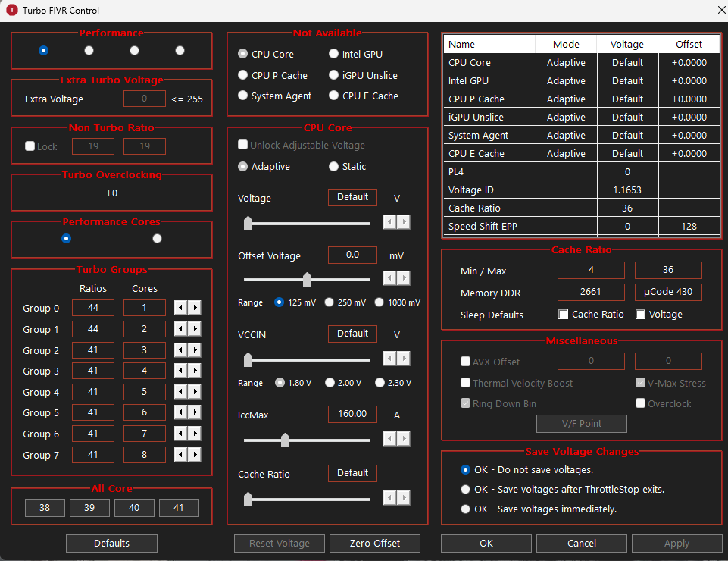Click the All Core 41 value box
The image size is (728, 561).
(179, 507)
